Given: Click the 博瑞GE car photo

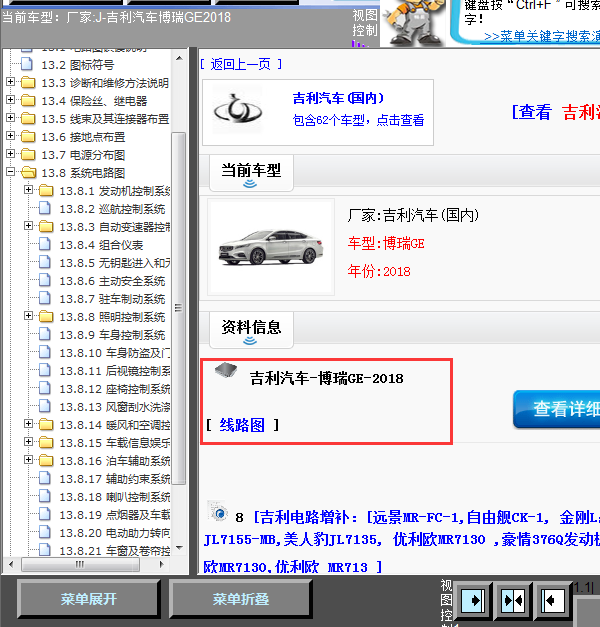Looking at the screenshot, I should click(271, 247).
